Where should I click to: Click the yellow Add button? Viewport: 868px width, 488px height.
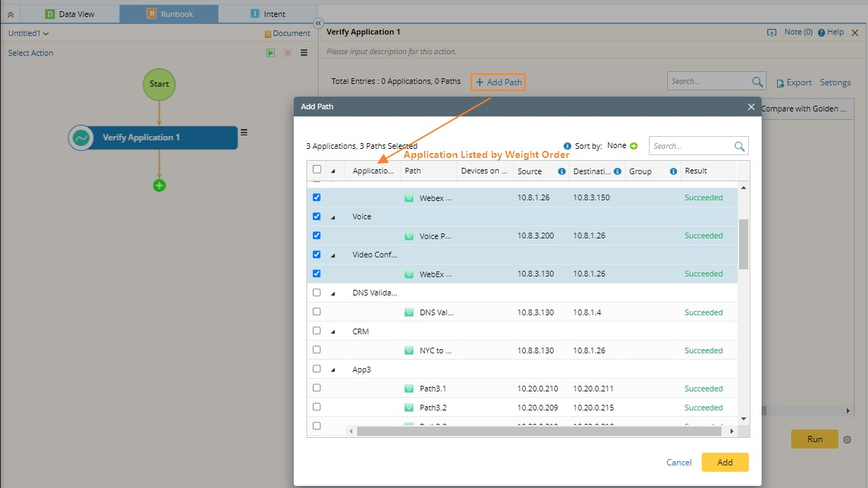pyautogui.click(x=724, y=463)
